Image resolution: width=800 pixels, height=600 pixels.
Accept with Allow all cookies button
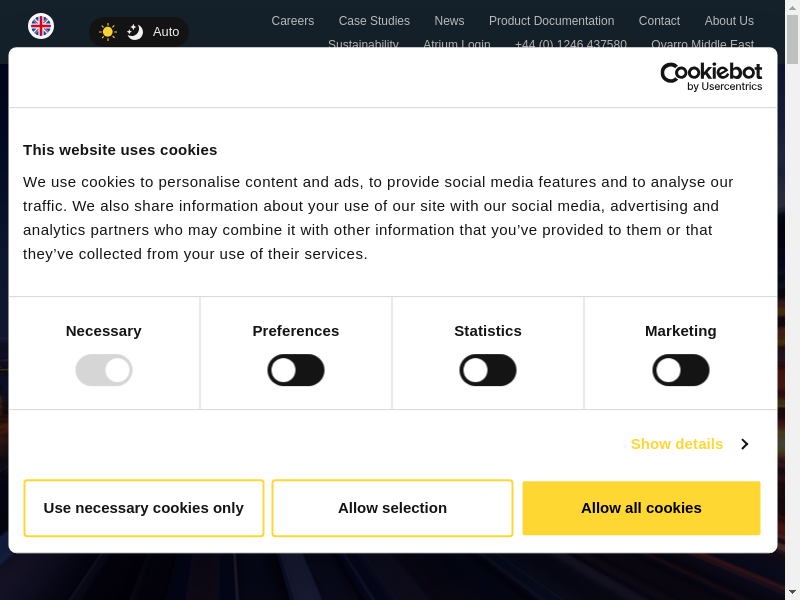(641, 508)
